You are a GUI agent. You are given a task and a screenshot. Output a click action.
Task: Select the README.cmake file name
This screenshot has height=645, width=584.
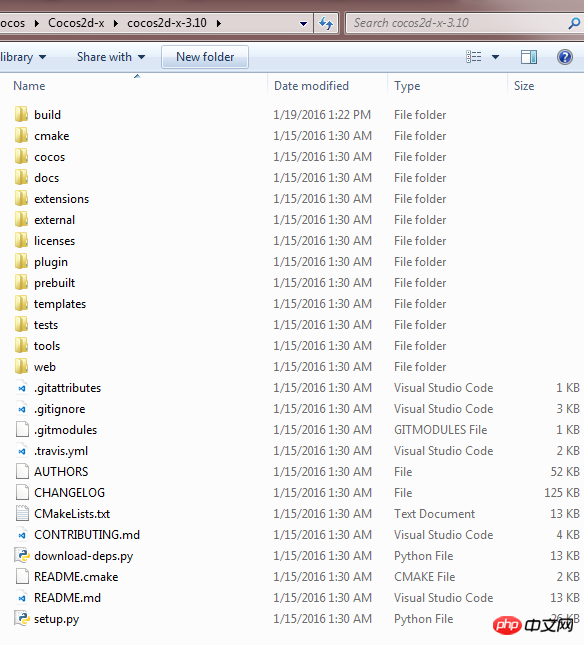[76, 577]
